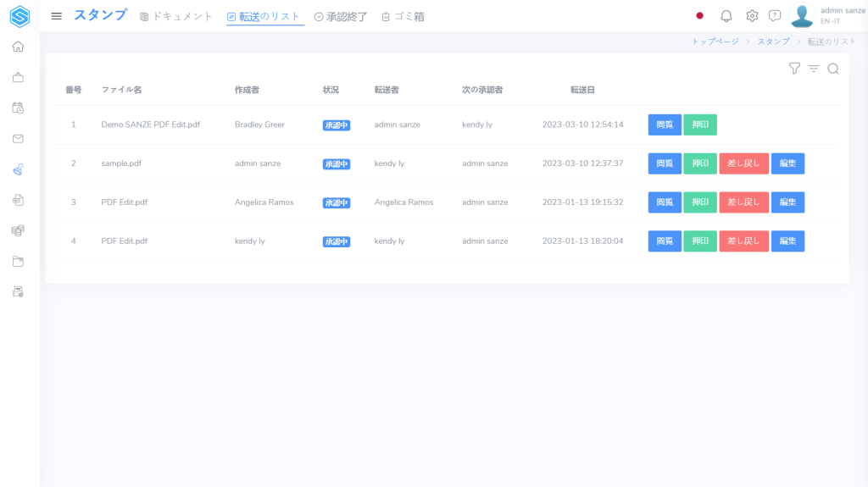Click date 2023-01-13 18:20:04
This screenshot has height=487, width=868.
pos(583,241)
